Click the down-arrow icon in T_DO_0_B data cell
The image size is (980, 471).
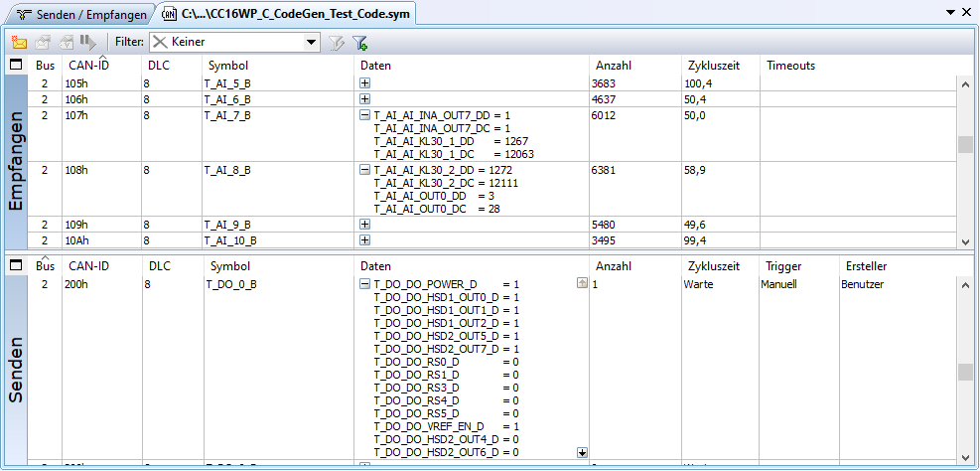point(582,451)
